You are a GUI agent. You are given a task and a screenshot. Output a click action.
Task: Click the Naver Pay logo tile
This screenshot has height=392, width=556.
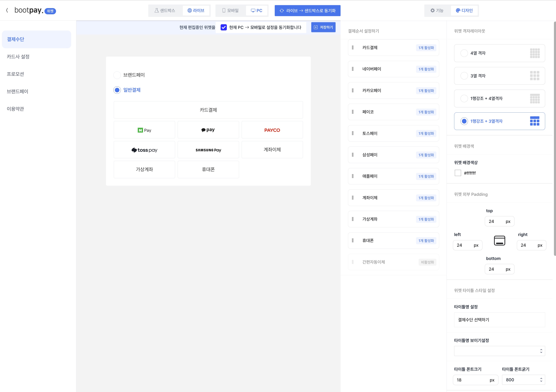pyautogui.click(x=144, y=130)
